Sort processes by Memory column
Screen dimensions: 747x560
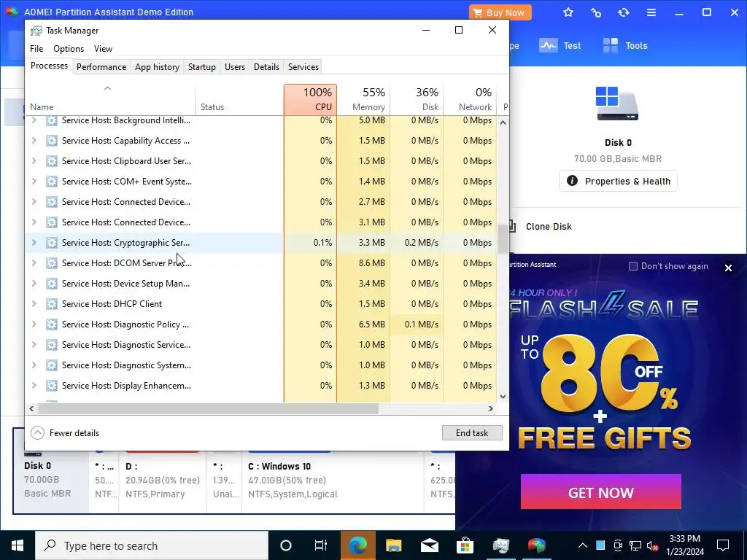363,99
